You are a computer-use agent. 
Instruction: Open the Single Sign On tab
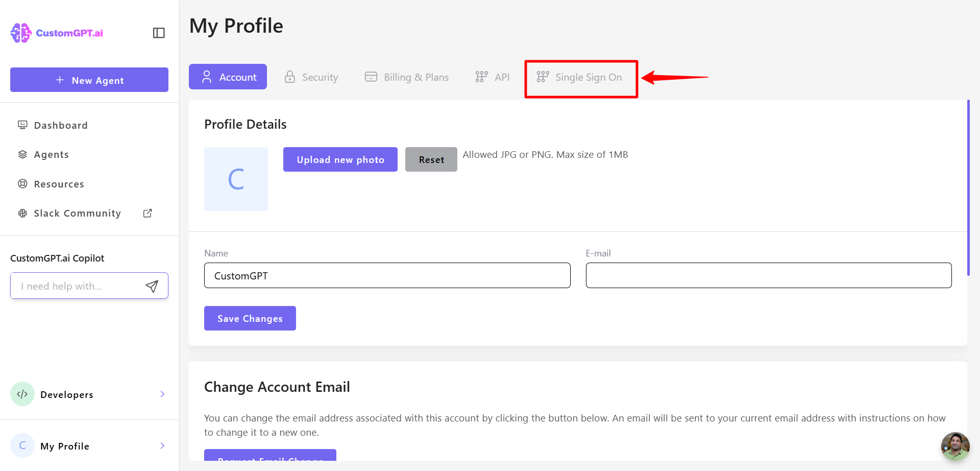point(579,77)
